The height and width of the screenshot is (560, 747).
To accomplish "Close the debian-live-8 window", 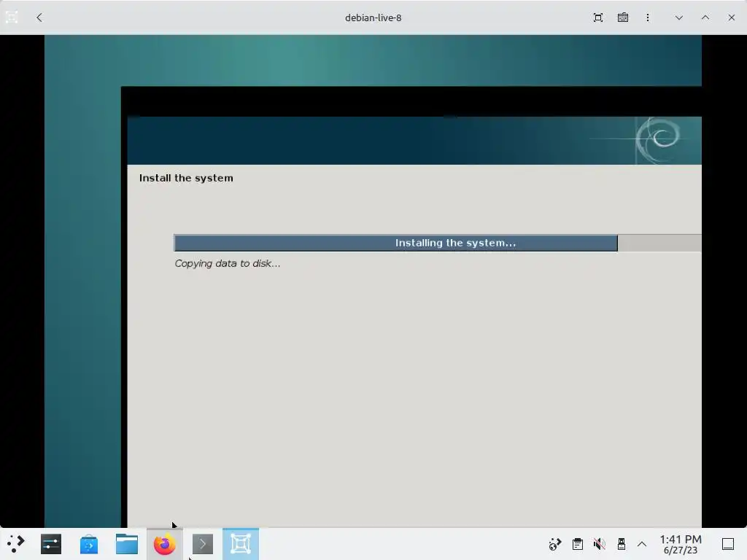I will point(731,17).
